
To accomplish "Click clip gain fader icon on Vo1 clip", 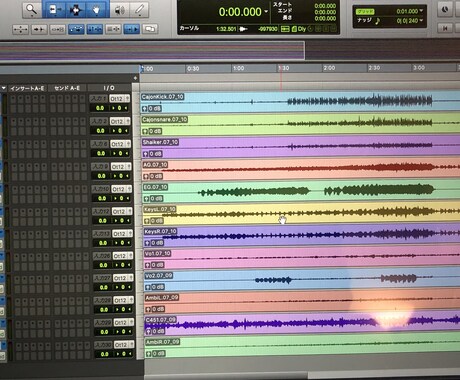I will coord(148,265).
